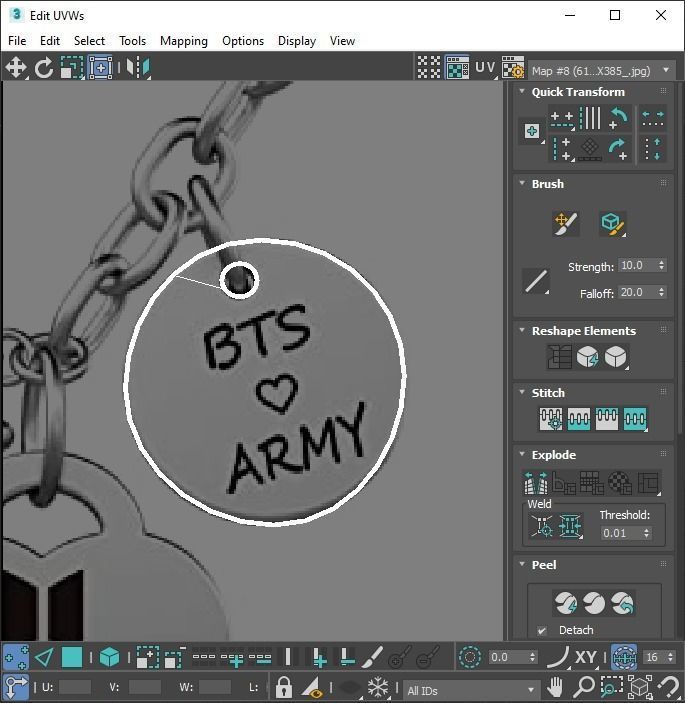The image size is (685, 703).
Task: Click the Relax Custom cube icon
Action: pos(616,357)
